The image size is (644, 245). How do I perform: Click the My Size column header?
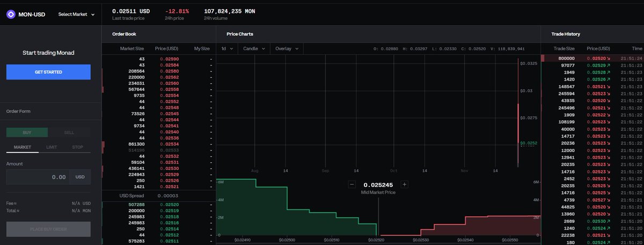click(x=202, y=48)
